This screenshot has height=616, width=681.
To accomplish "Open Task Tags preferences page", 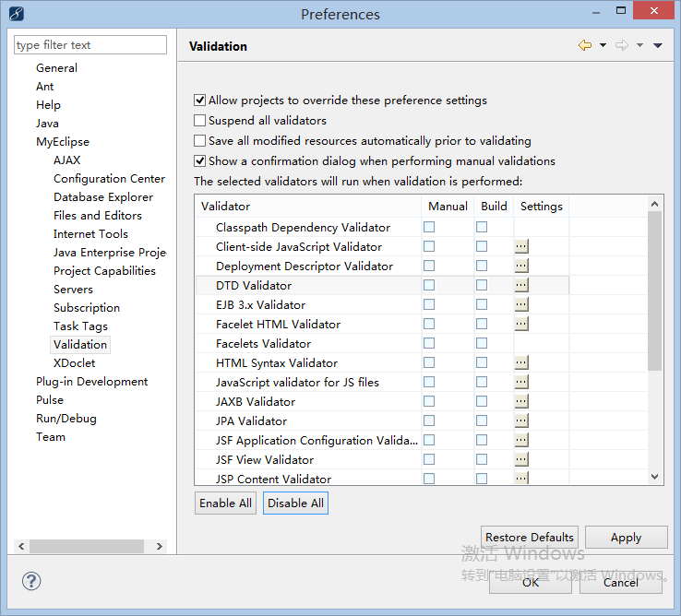I will click(81, 326).
